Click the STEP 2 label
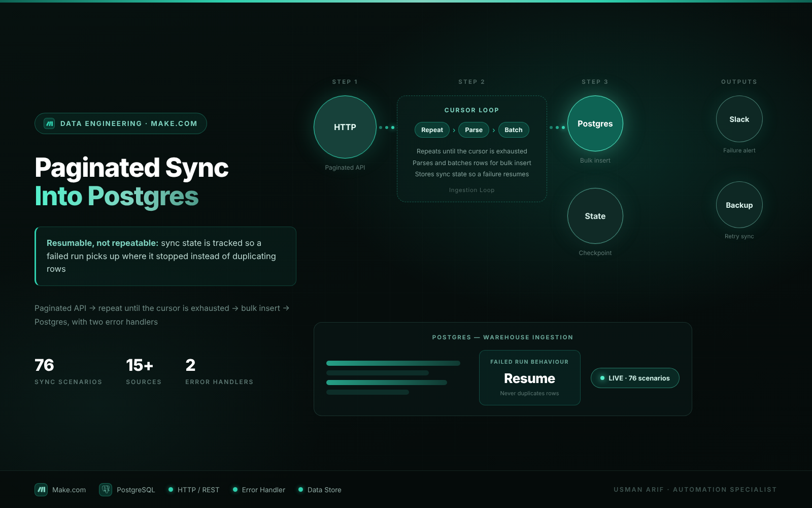This screenshot has width=812, height=508. pyautogui.click(x=472, y=82)
